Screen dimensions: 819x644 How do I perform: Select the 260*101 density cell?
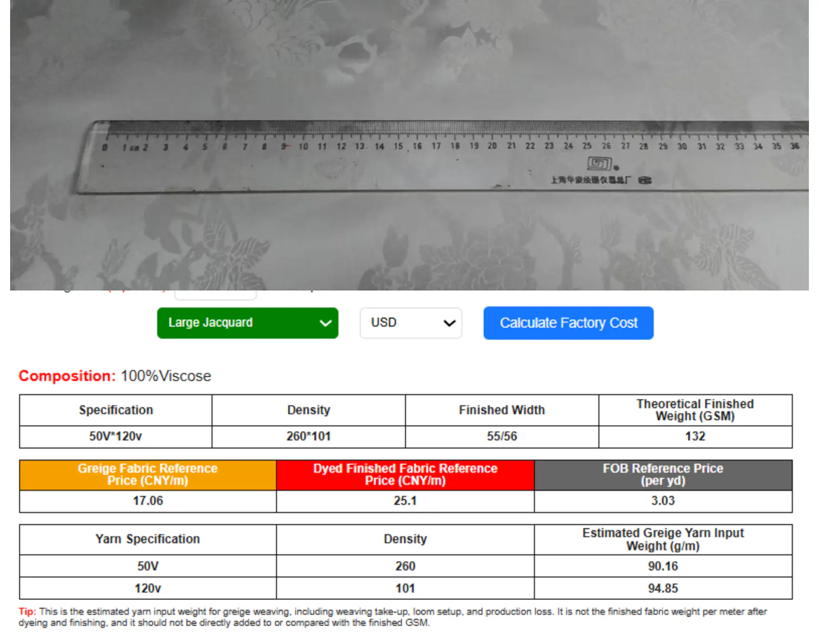pos(309,437)
